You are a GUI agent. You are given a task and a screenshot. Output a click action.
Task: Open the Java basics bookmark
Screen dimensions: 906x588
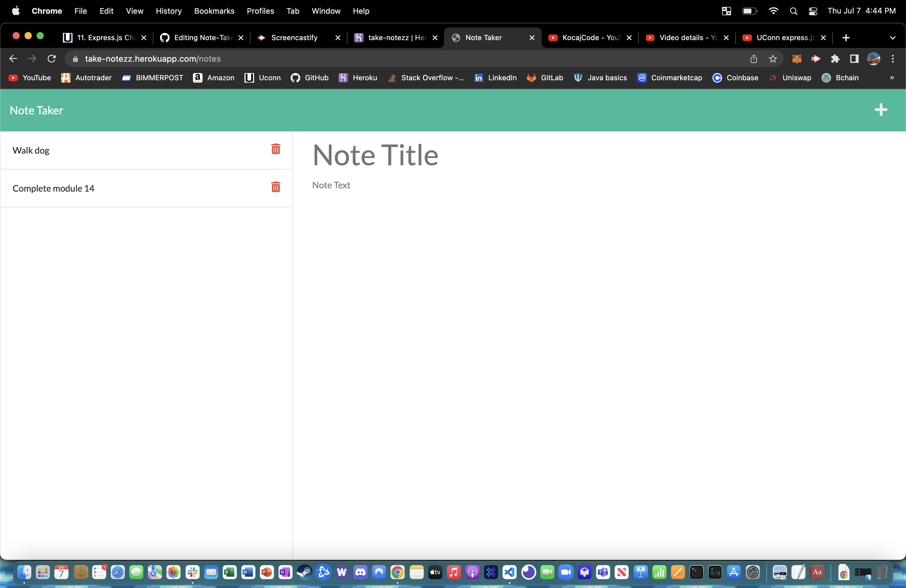tap(600, 78)
